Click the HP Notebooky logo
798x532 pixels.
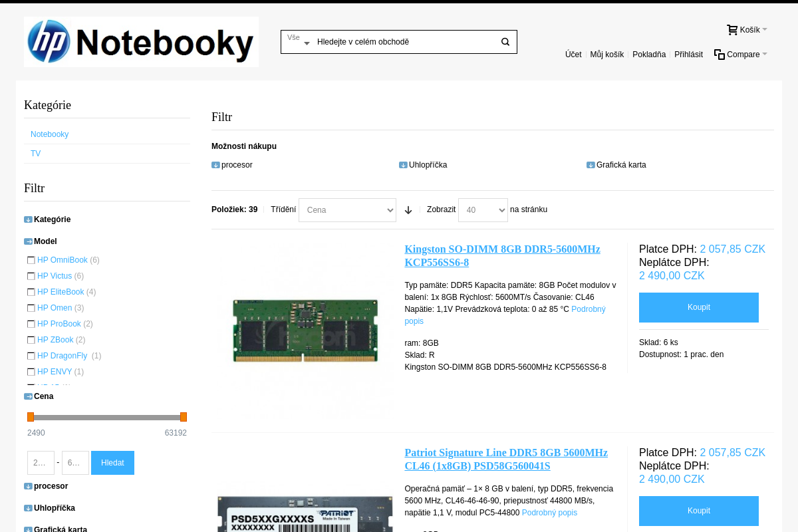(x=141, y=42)
